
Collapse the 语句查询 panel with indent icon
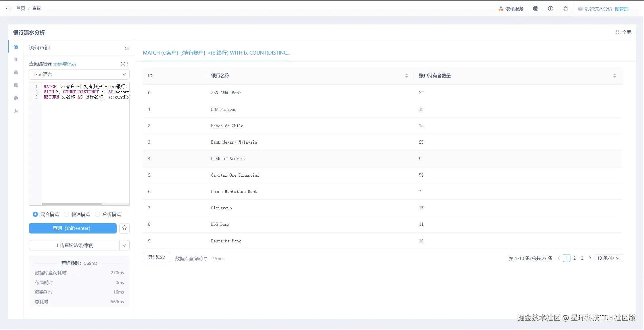coord(127,48)
